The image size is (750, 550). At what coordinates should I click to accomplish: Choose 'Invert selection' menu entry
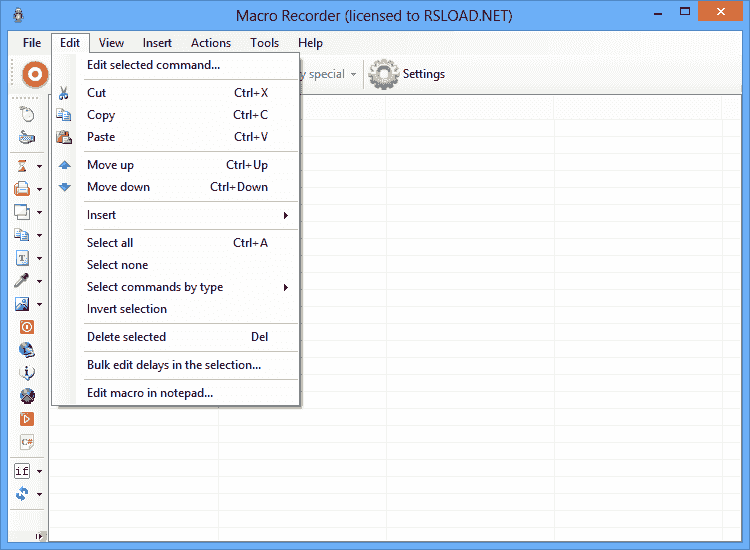176,309
